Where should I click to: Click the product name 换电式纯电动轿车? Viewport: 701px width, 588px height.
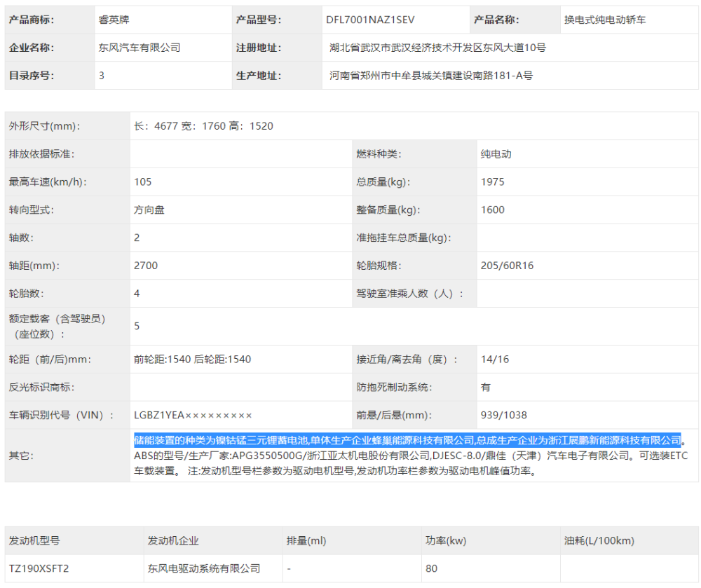[605, 20]
